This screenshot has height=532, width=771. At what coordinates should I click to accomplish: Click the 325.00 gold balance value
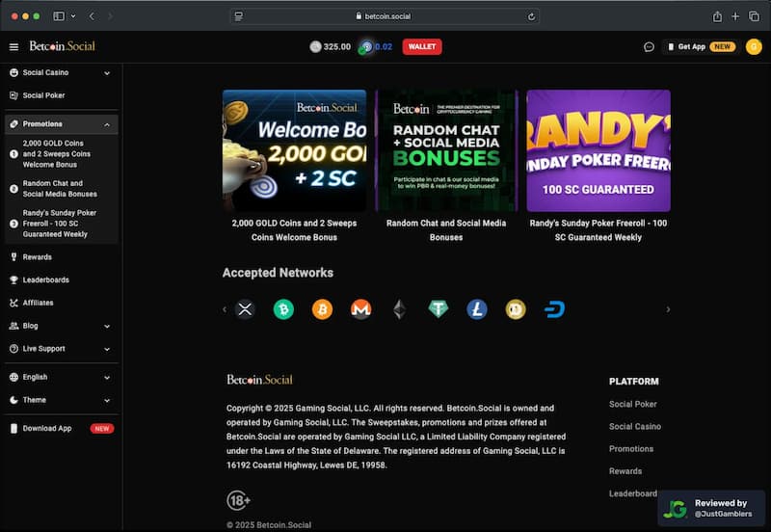coord(337,46)
